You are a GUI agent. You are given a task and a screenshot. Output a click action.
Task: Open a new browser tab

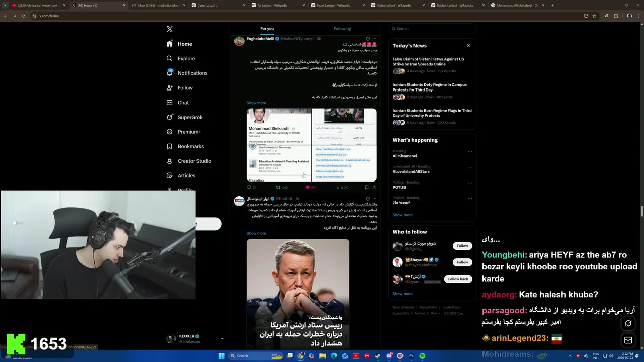pyautogui.click(x=552, y=5)
